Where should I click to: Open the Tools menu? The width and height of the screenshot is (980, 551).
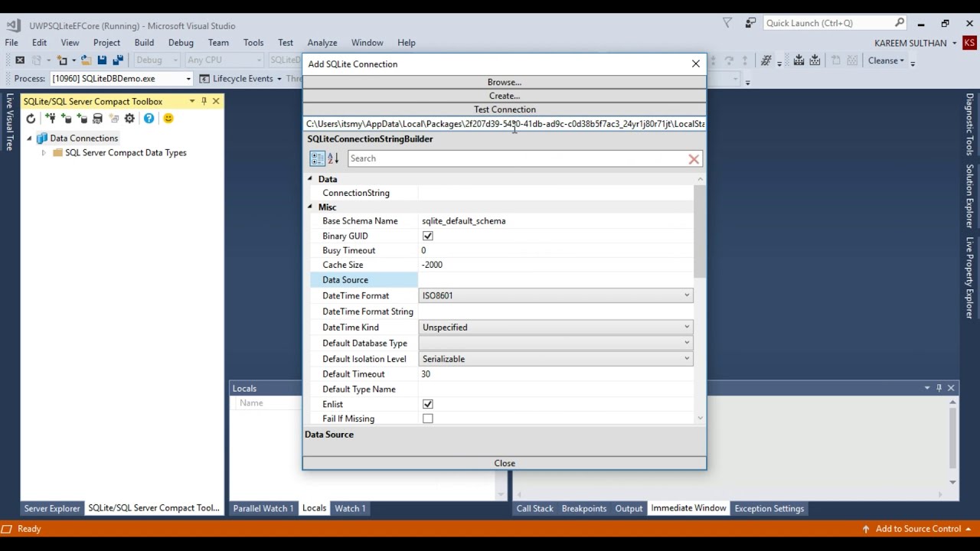[x=253, y=43]
